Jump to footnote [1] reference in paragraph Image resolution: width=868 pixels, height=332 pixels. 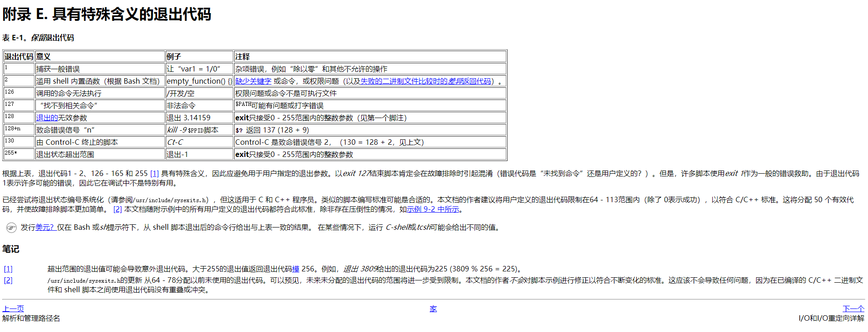[154, 173]
